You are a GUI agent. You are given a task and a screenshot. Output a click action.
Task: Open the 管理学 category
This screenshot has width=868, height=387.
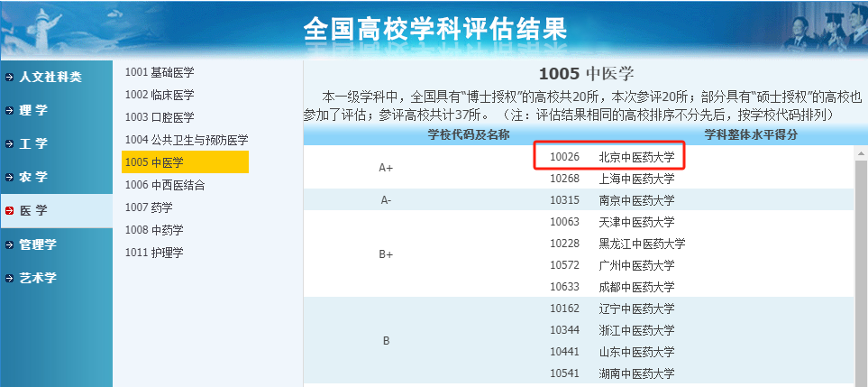coord(38,244)
